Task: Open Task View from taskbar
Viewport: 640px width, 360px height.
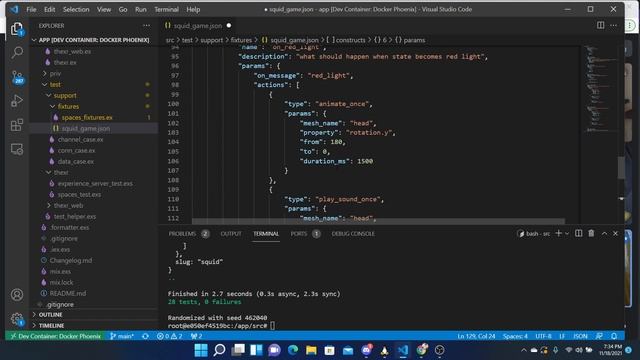Action: coord(238,350)
